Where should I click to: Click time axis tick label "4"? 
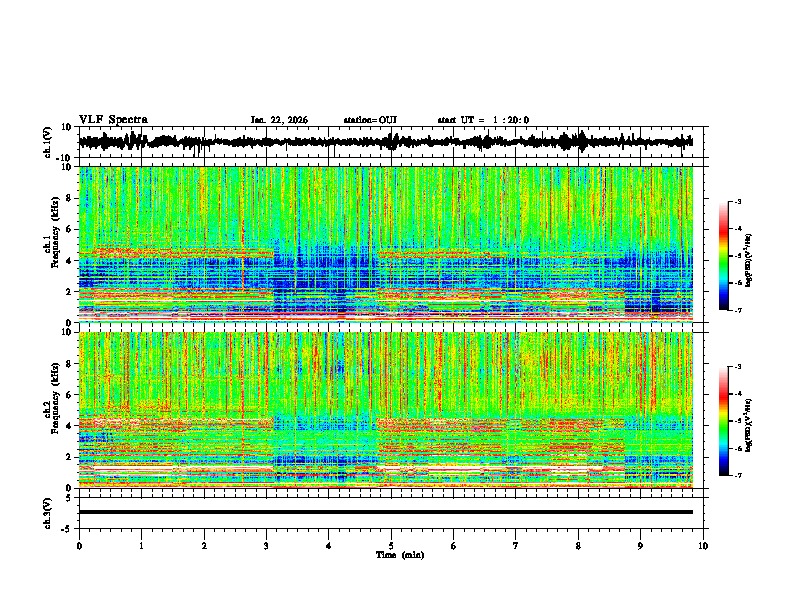tap(328, 546)
